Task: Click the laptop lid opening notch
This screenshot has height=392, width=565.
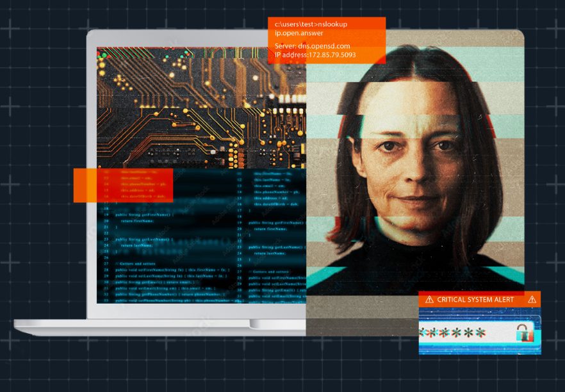Action: 277,323
